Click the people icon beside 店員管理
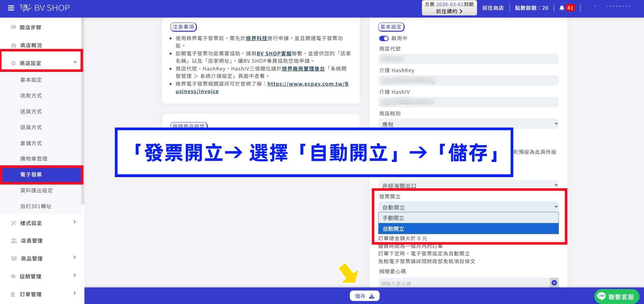 click(x=14, y=241)
